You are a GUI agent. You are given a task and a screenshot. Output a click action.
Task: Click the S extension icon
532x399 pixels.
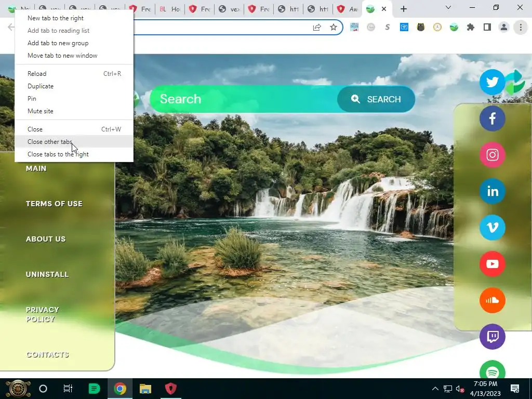tap(388, 27)
